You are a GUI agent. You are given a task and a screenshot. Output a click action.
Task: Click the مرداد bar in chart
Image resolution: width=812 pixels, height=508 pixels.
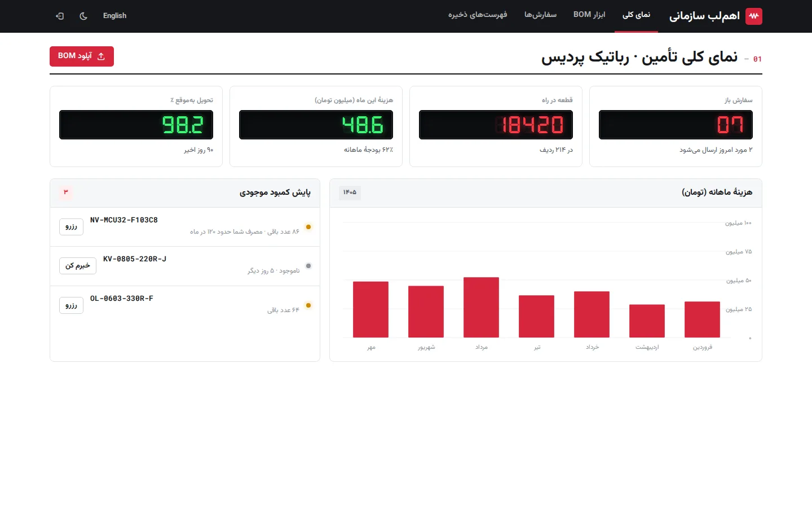click(481, 307)
